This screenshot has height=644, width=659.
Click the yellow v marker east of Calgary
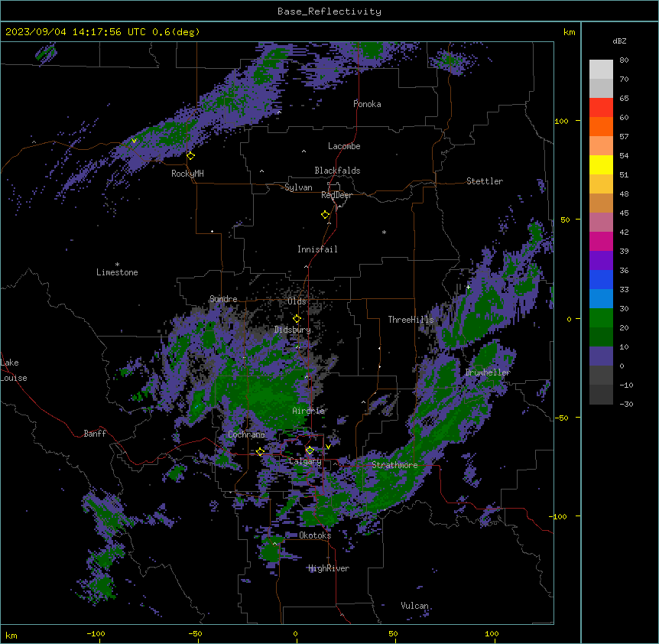[328, 447]
